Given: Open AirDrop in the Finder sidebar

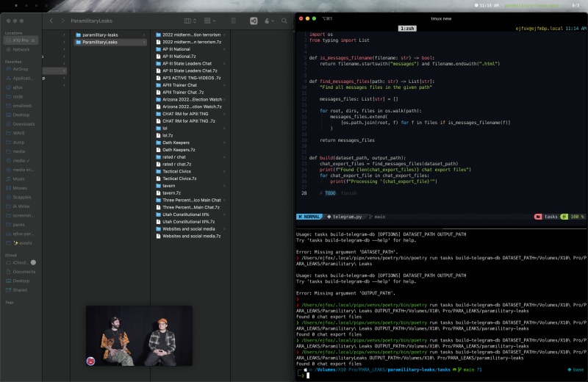Looking at the screenshot, I should tap(21, 69).
